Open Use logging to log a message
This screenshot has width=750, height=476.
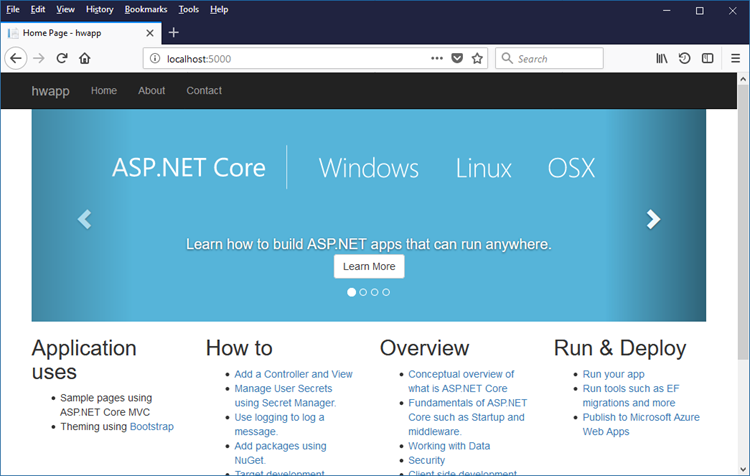[x=279, y=424]
